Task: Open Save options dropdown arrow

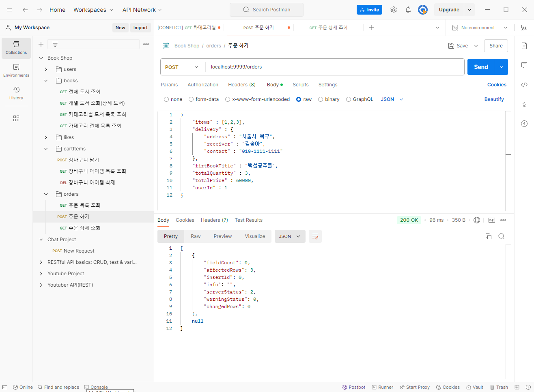Action: (476, 46)
